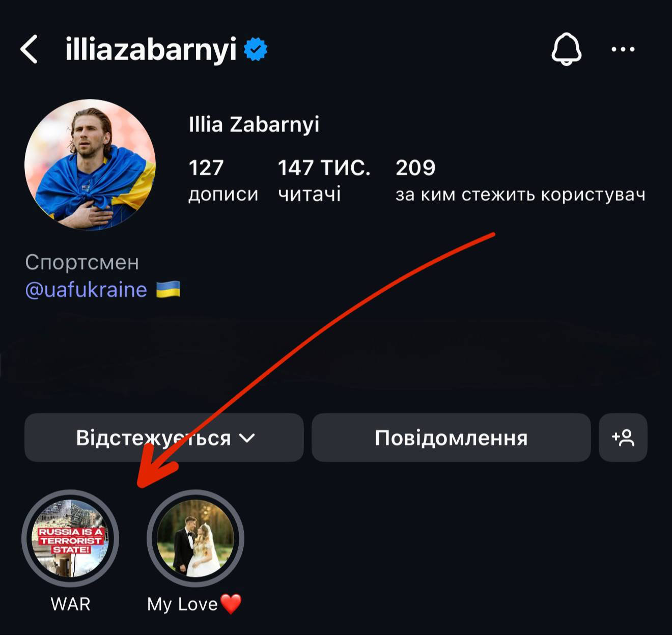Viewport: 672px width, 635px height.
Task: View the 127 дописи posts count
Action: pos(223,180)
